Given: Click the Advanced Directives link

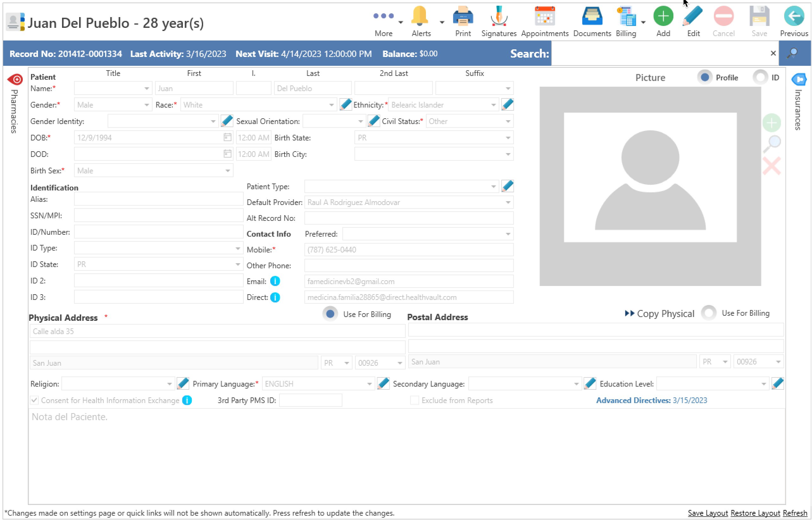Looking at the screenshot, I should (x=651, y=400).
